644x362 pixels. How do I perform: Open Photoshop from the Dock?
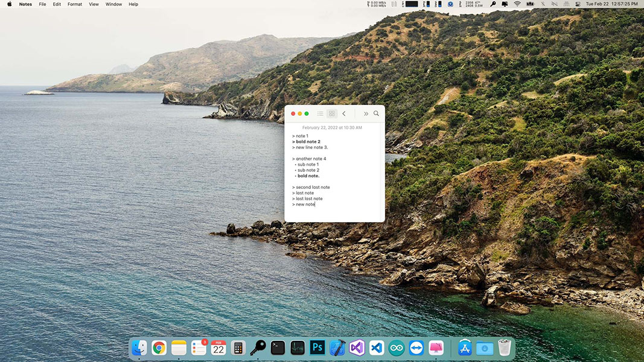pos(317,348)
